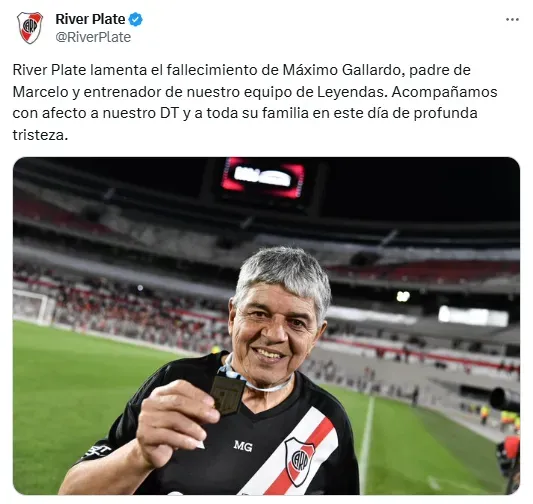Click the phrase 'River Plate lamenta' in the tweet
This screenshot has height=504, width=533.
(x=80, y=70)
